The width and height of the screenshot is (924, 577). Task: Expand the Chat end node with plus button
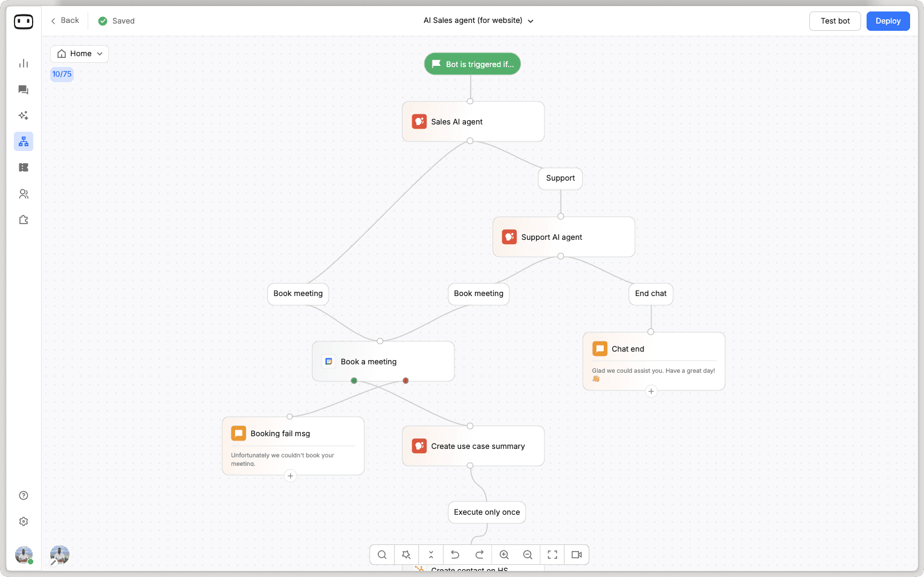tap(651, 392)
